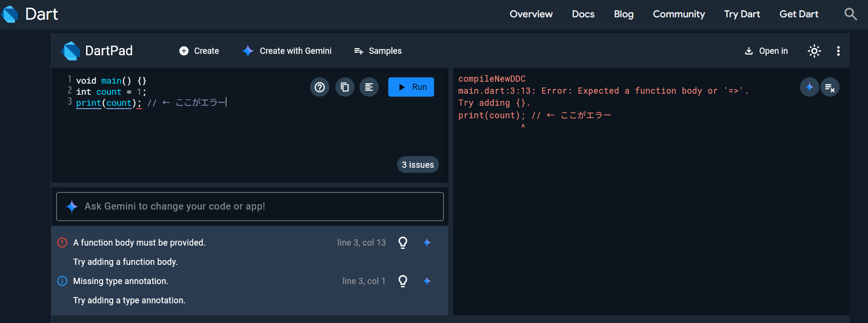Viewport: 868px width, 323px height.
Task: Open the three-dot overflow menu
Action: tap(838, 51)
